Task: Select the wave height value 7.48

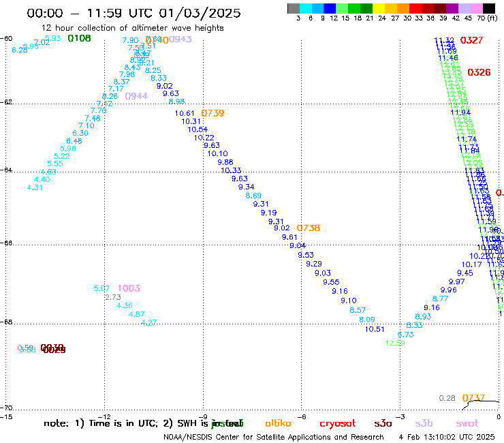Action: 93,118
